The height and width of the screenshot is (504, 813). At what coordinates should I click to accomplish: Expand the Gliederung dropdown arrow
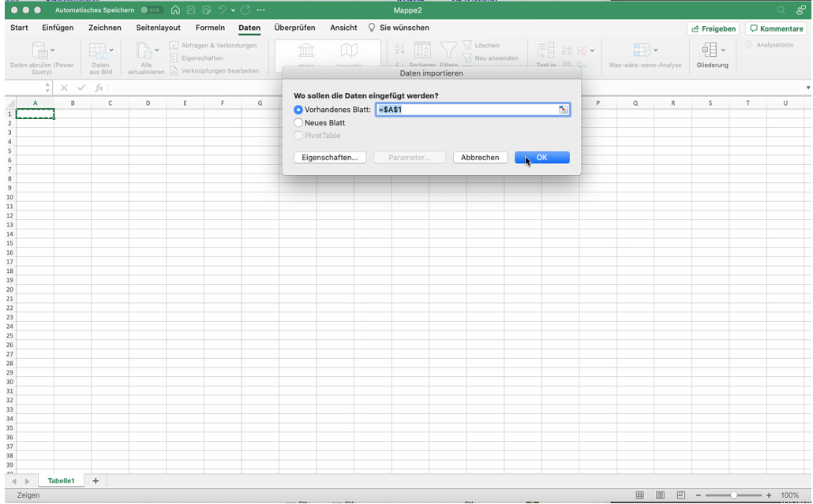coord(723,50)
